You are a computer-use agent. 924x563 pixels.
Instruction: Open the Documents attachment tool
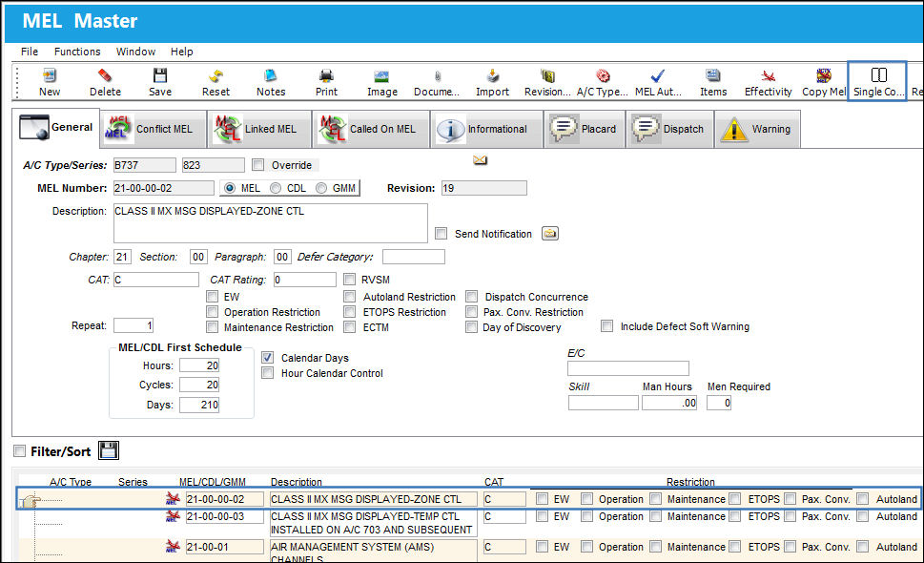(437, 82)
